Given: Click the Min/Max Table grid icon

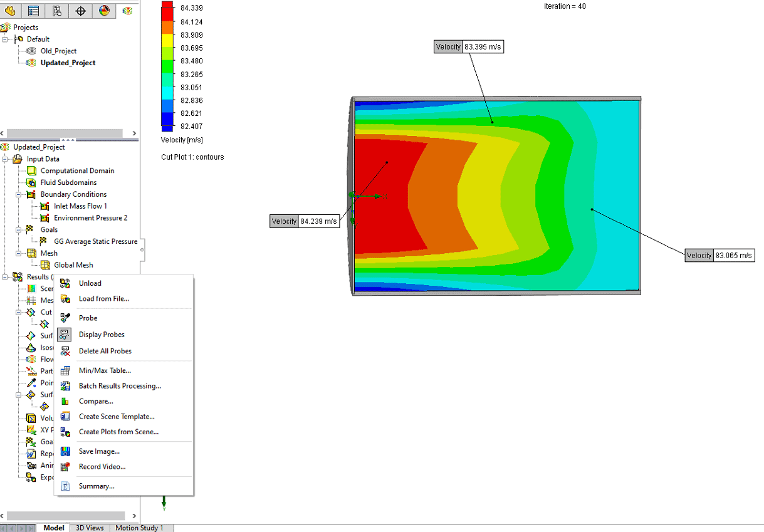Looking at the screenshot, I should coord(65,371).
